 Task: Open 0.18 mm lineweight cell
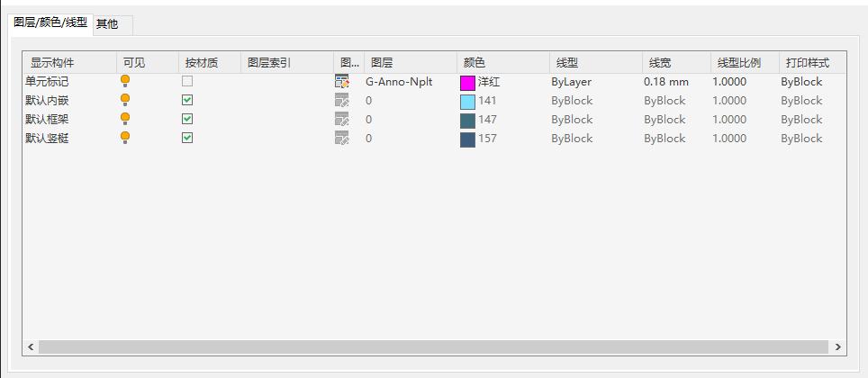[x=665, y=82]
